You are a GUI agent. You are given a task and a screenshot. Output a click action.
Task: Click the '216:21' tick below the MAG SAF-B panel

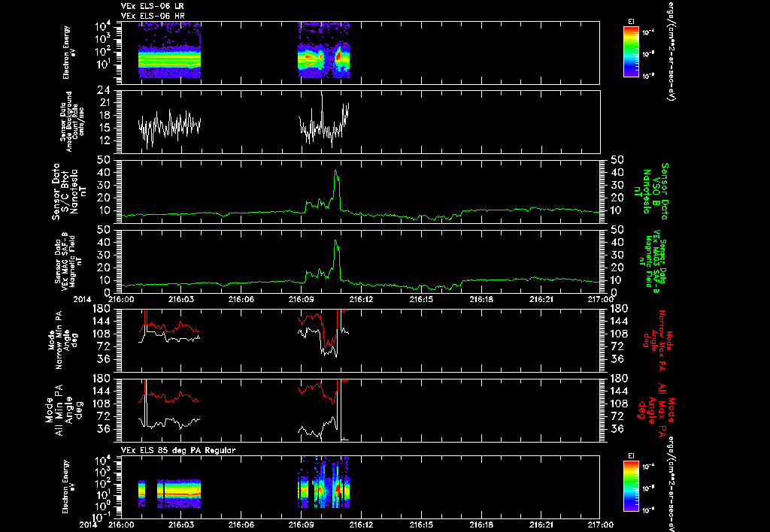click(541, 299)
